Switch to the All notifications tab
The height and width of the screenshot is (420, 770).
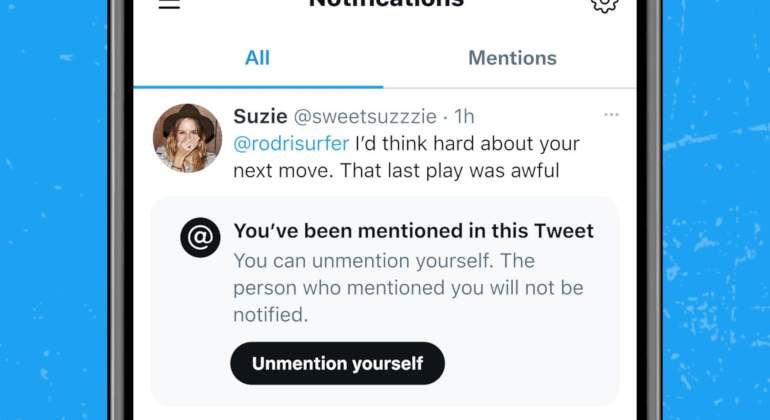257,58
